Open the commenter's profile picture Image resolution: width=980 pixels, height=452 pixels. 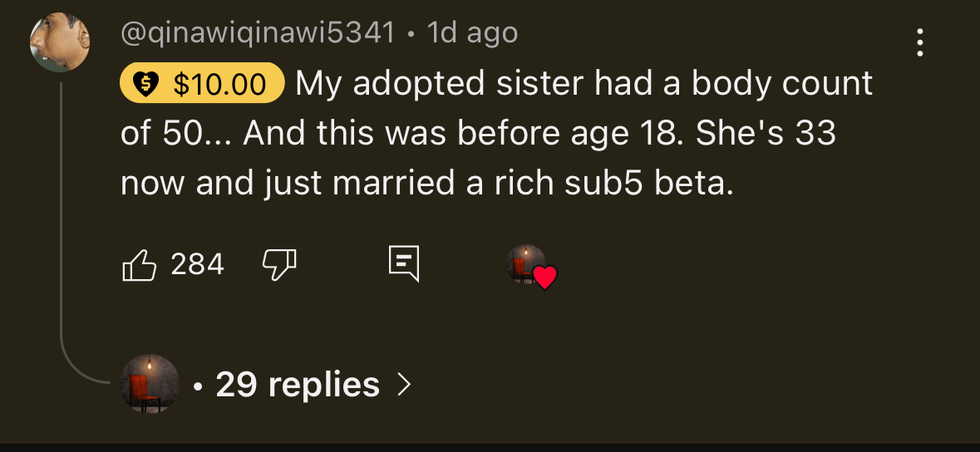tap(60, 42)
